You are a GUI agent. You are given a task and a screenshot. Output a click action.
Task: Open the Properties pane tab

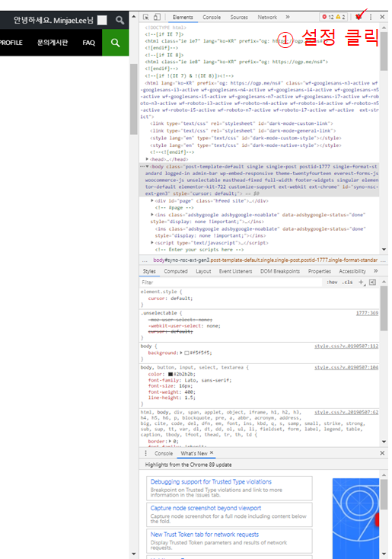[x=319, y=271]
